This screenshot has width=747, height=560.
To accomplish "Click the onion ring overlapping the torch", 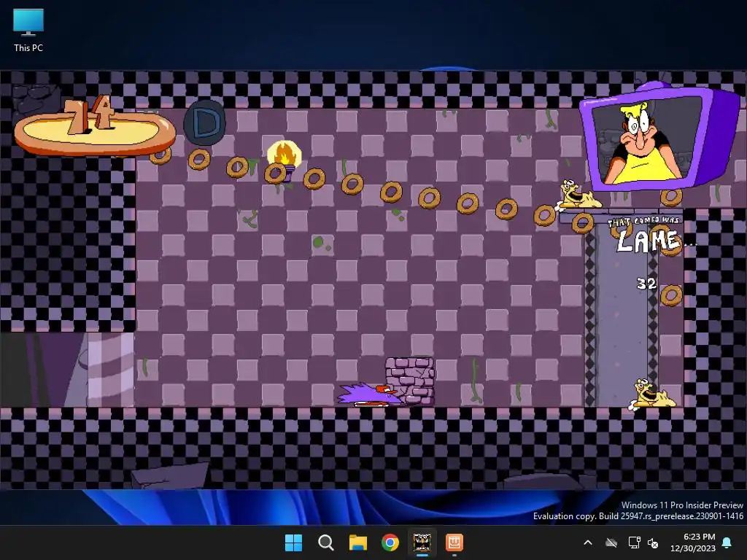I will click(x=275, y=173).
